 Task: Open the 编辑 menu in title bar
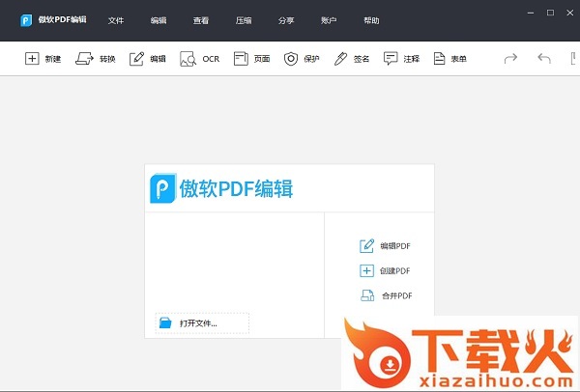coord(159,20)
